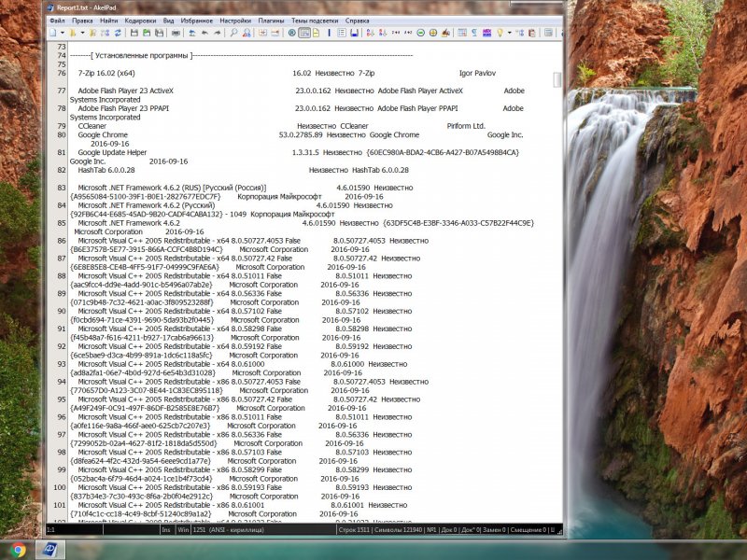Expand the recent files arrow beside Open
The width and height of the screenshot is (747, 560).
[82, 33]
